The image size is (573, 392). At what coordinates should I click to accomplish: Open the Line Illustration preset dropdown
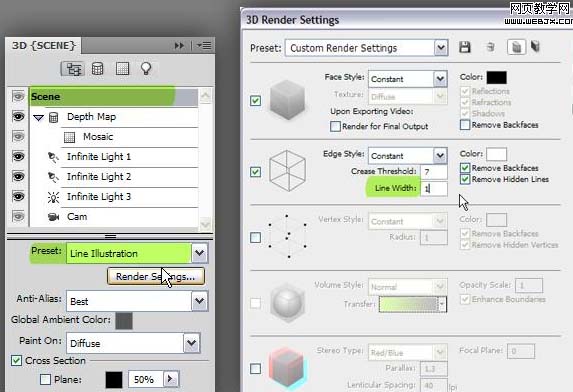click(x=200, y=253)
